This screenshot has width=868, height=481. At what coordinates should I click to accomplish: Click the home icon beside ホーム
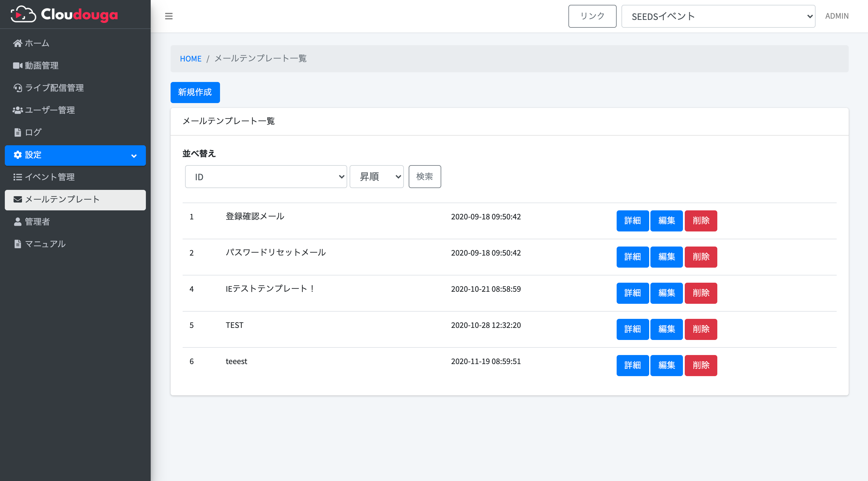click(17, 43)
